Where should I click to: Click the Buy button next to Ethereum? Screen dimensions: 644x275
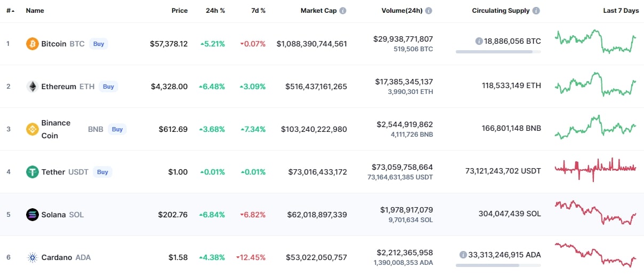click(x=108, y=87)
